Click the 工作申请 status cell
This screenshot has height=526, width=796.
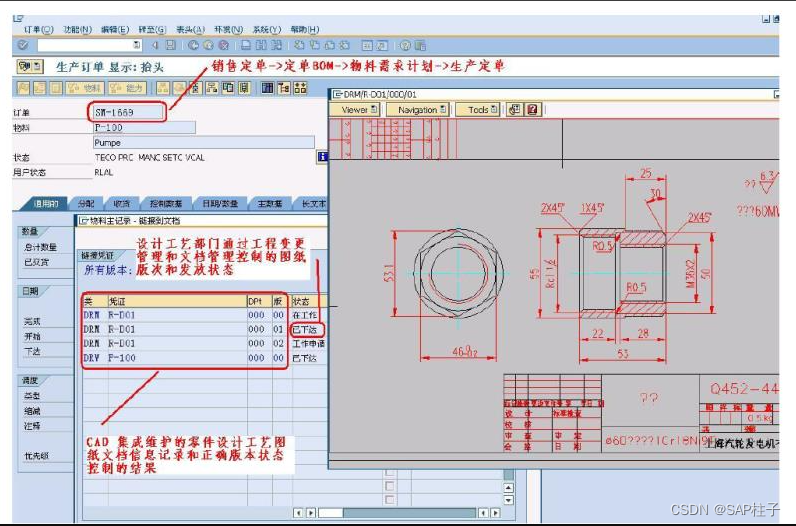308,344
